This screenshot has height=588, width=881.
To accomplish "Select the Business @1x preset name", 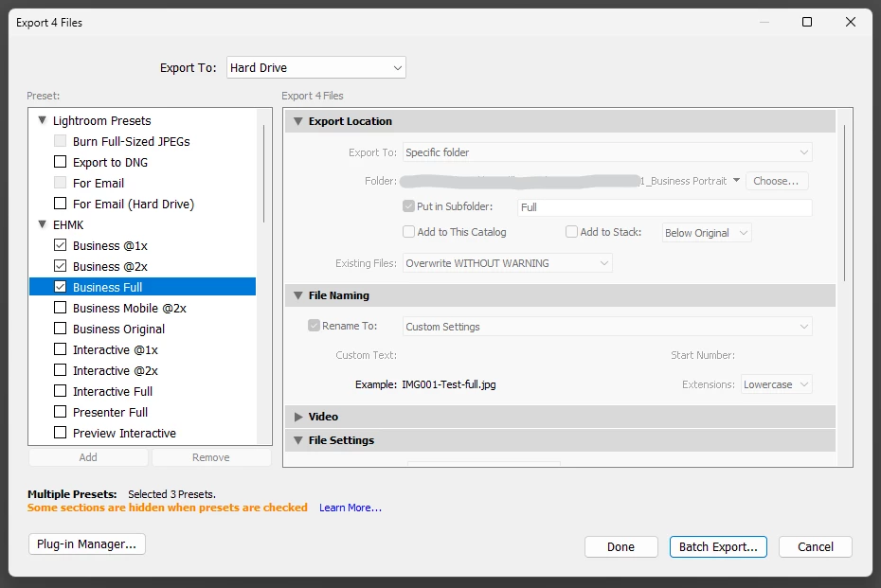I will (110, 246).
